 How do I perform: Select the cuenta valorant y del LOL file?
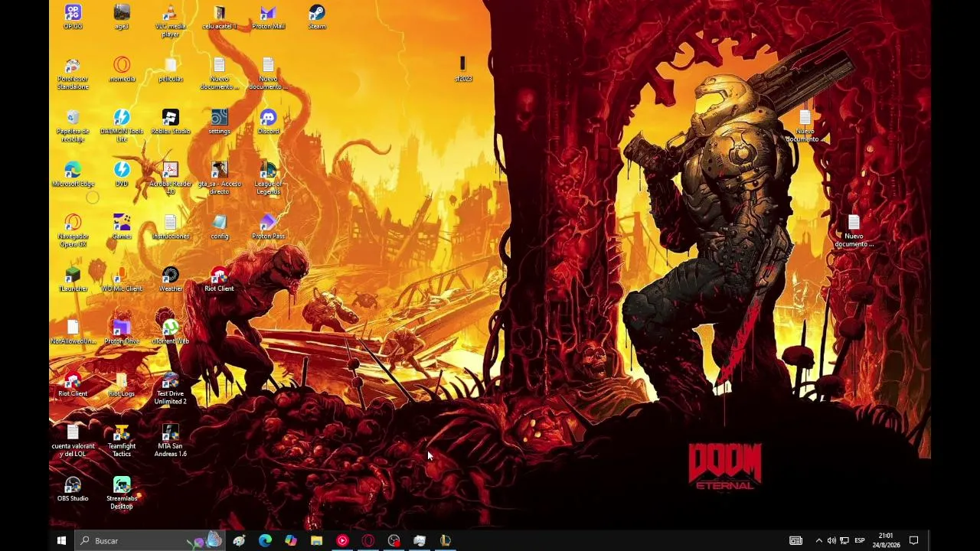(73, 441)
